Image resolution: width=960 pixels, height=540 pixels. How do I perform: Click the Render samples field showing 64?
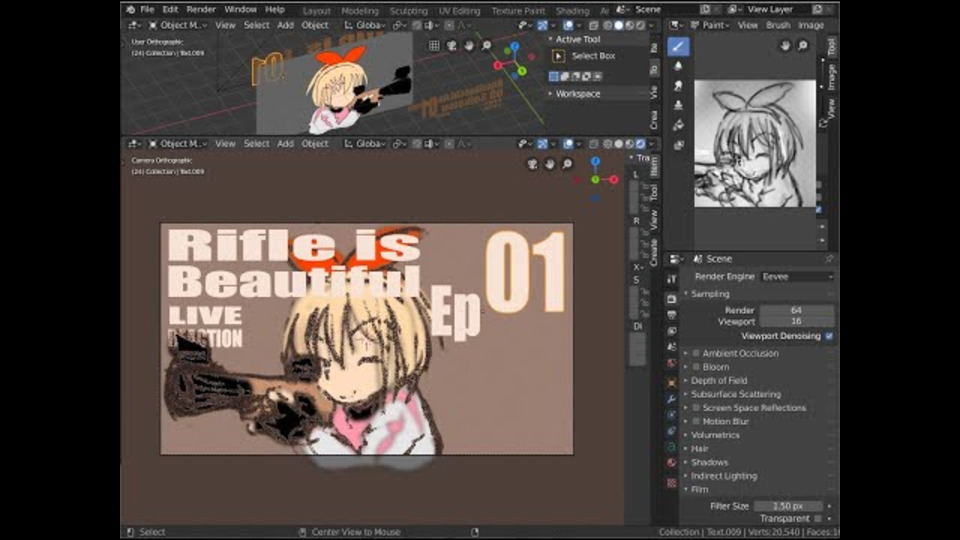tap(796, 310)
